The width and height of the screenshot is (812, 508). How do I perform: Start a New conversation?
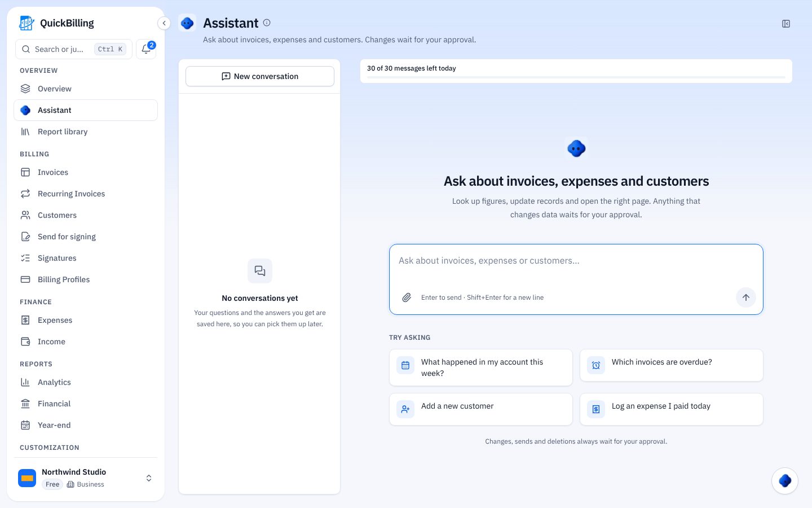tap(260, 76)
